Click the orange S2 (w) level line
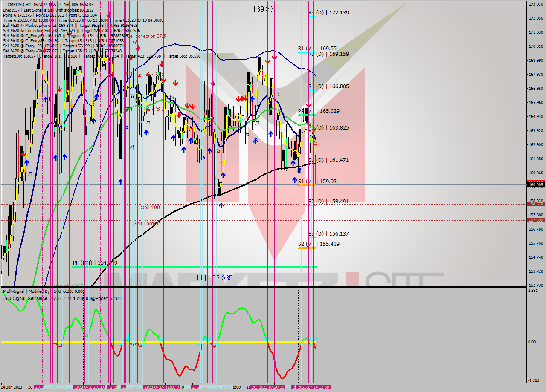Viewport: 546px width, 392px height. 307,248
